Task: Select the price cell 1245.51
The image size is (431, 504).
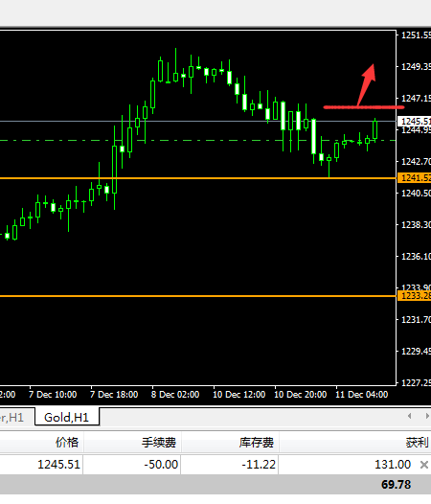Action: [x=58, y=465]
